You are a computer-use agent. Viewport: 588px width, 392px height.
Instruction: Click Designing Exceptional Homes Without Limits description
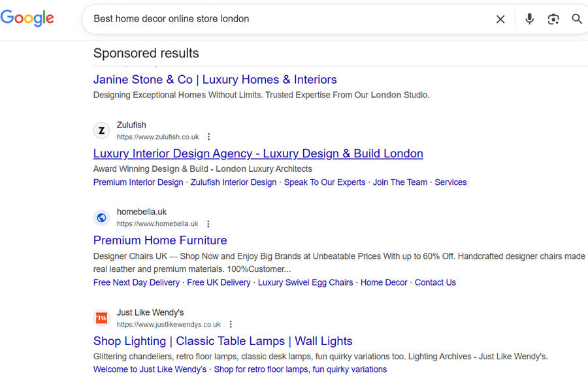(261, 95)
